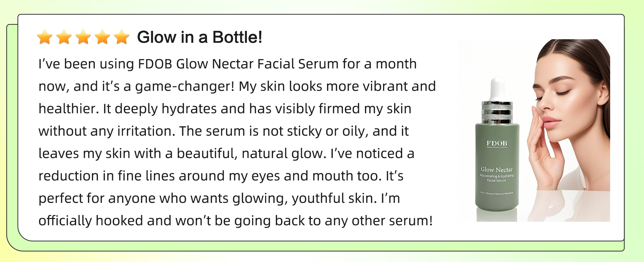
Task: Click the fourth gold star
Action: 102,37
